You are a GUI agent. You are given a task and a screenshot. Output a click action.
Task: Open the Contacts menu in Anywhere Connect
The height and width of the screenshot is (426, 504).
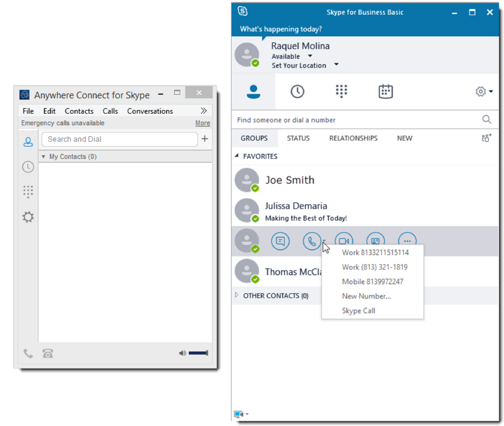click(79, 111)
